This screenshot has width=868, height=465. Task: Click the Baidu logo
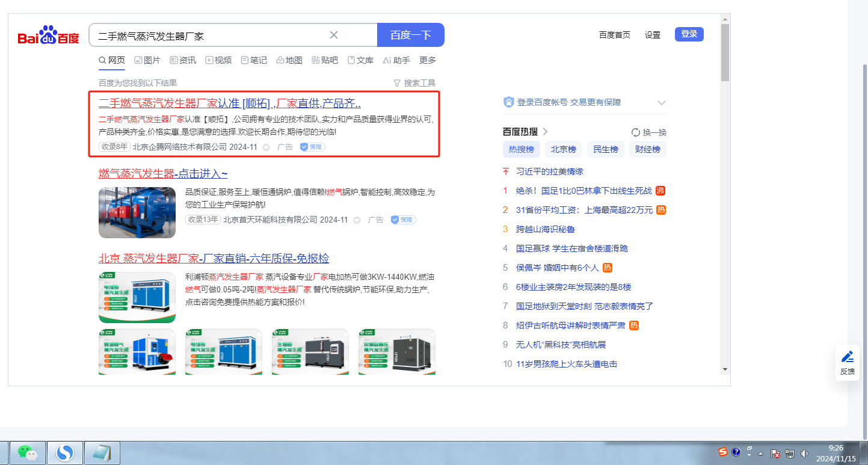(48, 36)
